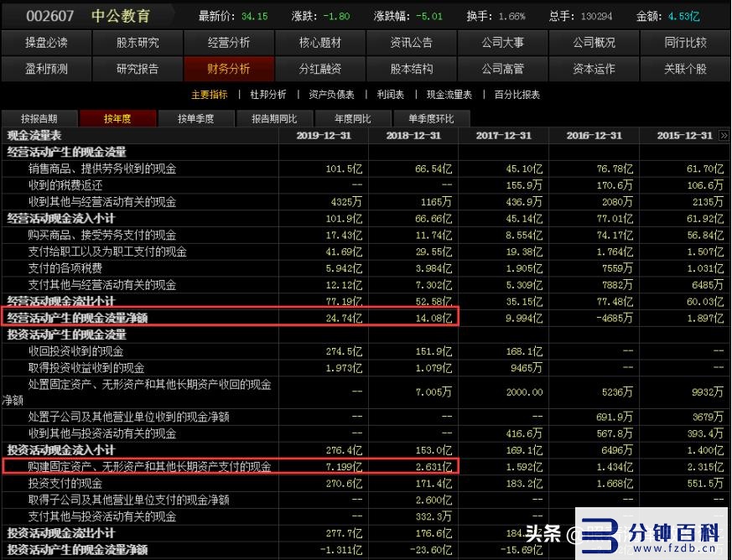This screenshot has width=732, height=560.
Task: Click the 金额 value 4.53亿
Action: coord(684,16)
